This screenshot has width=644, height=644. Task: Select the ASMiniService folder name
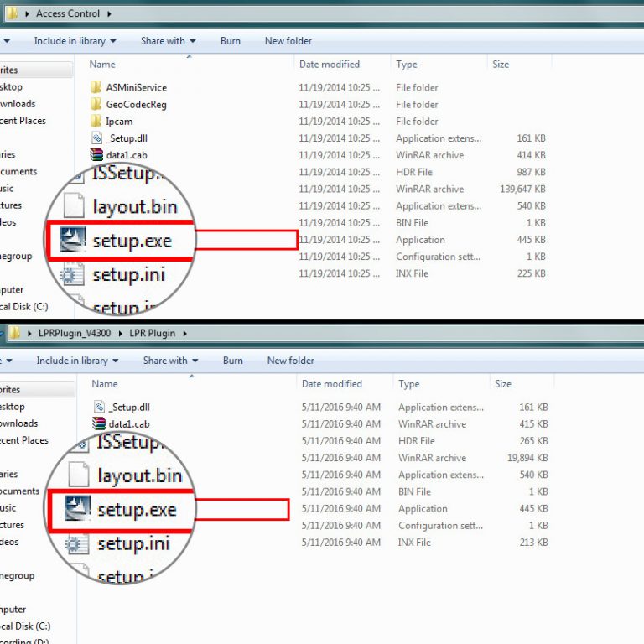click(x=137, y=87)
